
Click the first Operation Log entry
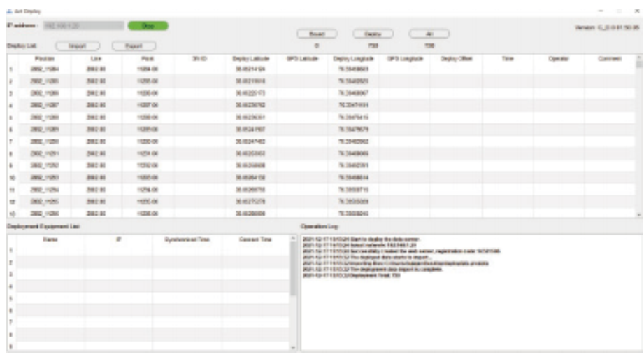362,239
